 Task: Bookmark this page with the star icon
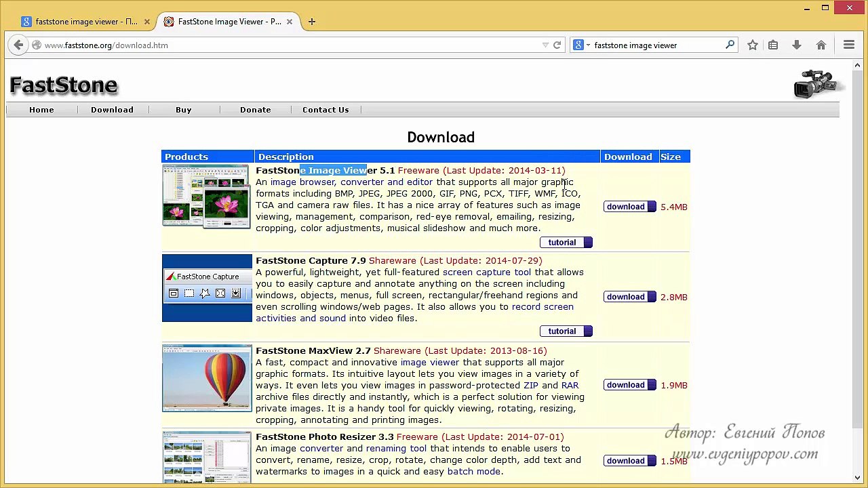753,45
